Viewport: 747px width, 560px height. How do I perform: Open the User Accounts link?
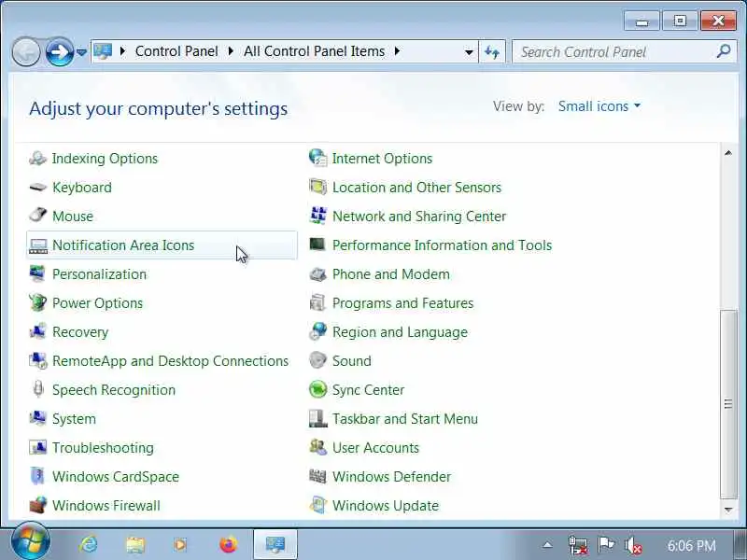376,448
